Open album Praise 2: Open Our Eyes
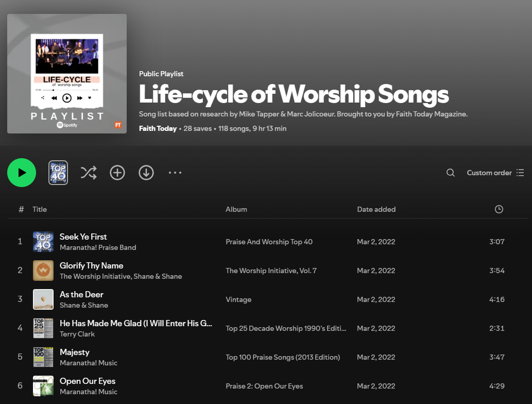Image resolution: width=532 pixels, height=404 pixels. coord(264,386)
